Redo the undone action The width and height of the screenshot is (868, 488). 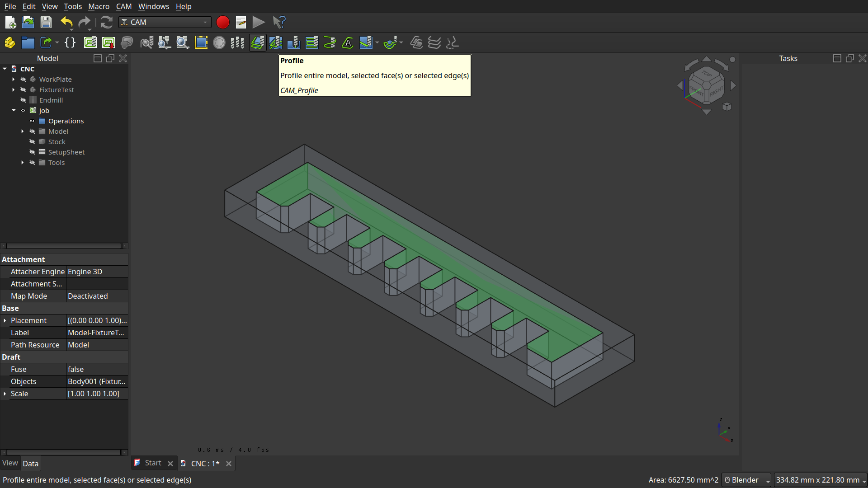coord(85,22)
